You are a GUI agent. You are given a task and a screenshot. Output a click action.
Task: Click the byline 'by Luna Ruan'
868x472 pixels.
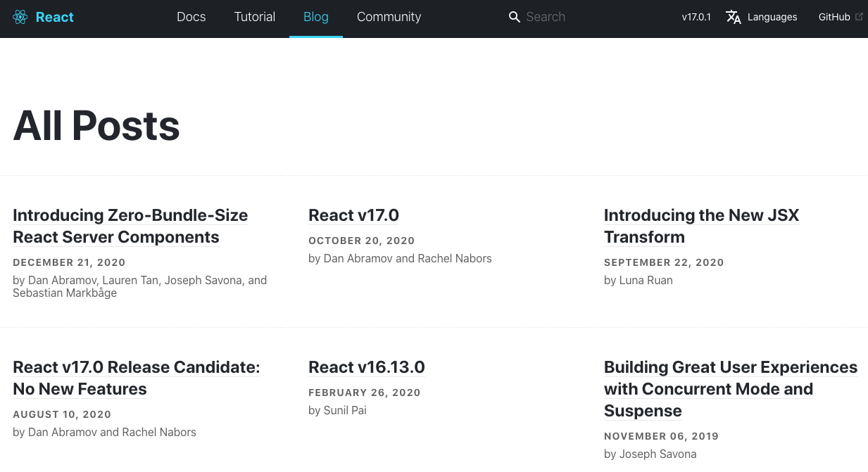(639, 280)
